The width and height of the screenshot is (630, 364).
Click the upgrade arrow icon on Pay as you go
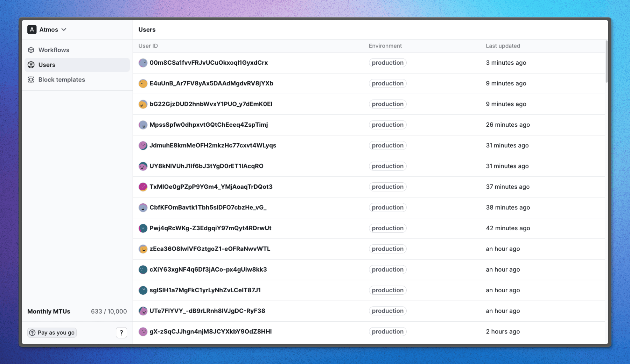(x=33, y=332)
